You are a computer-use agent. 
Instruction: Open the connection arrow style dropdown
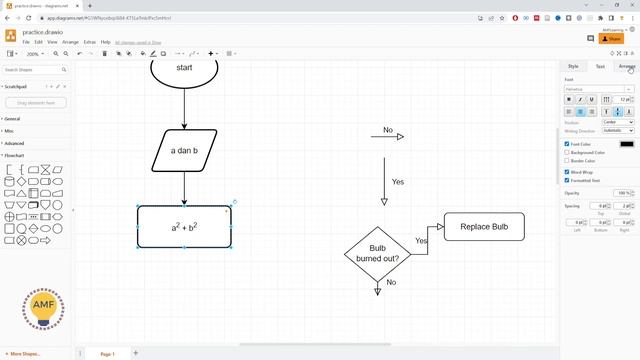(x=179, y=53)
